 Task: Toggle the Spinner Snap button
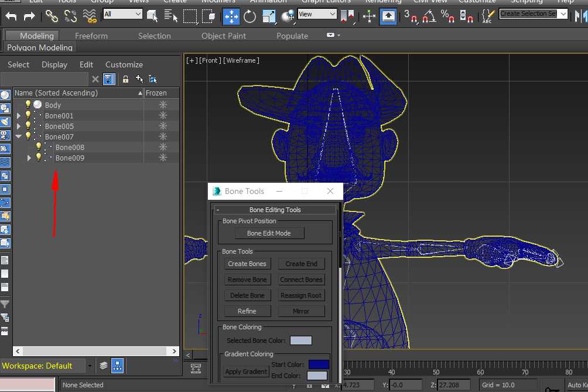(x=466, y=16)
